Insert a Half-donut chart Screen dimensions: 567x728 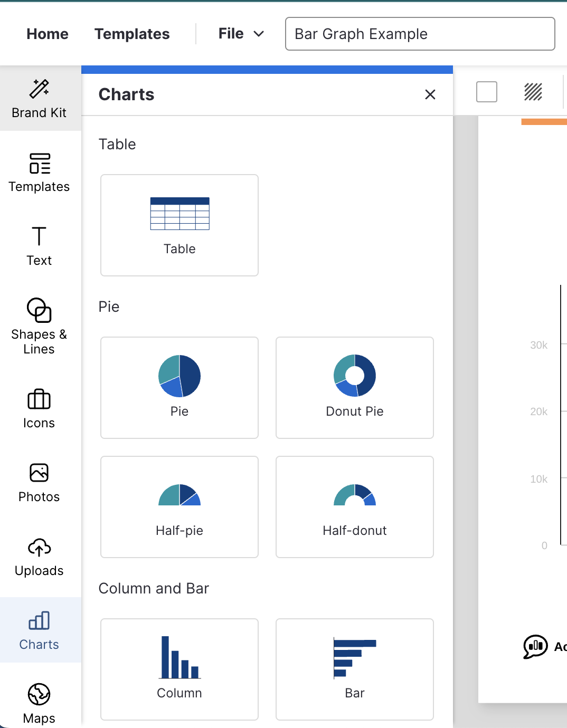coord(354,507)
